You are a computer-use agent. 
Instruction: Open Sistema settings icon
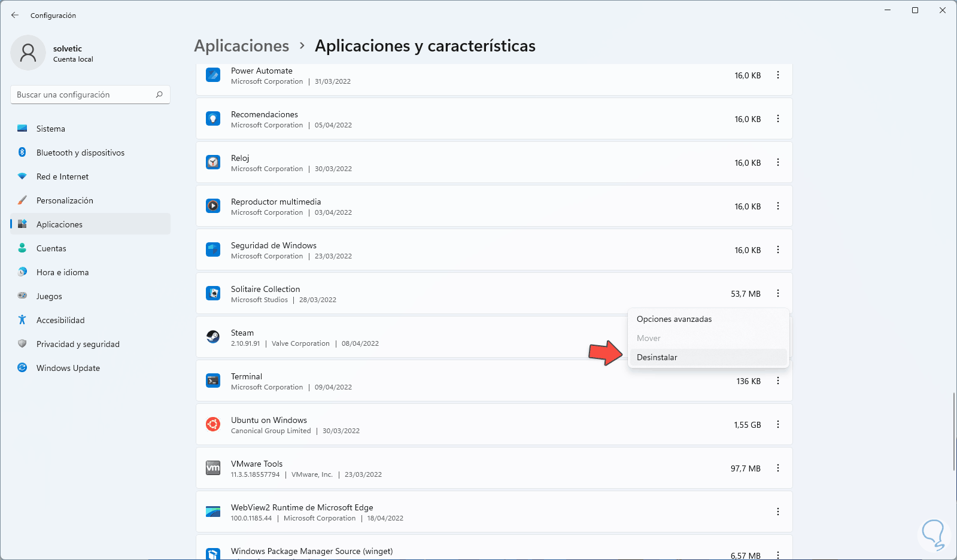click(x=22, y=129)
